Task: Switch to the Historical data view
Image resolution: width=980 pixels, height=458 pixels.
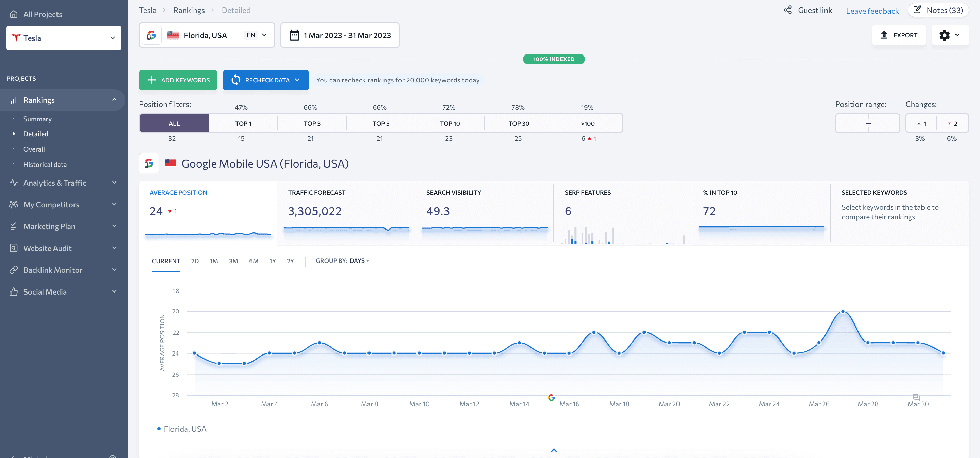Action: point(44,164)
